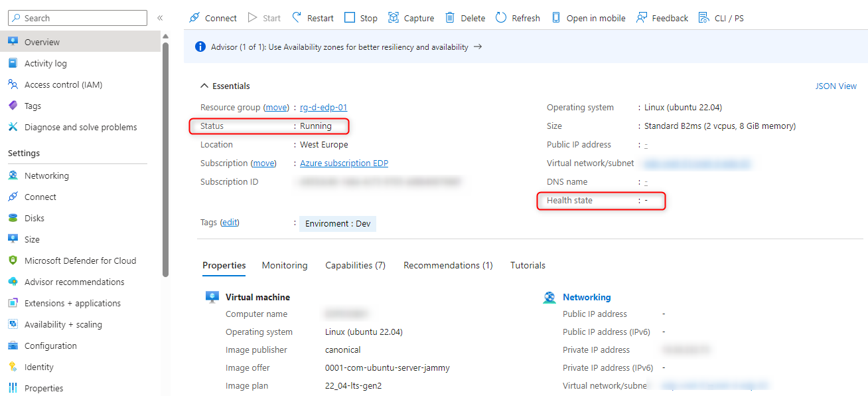Click the Capture icon in the toolbar
This screenshot has width=868, height=396.
point(394,18)
